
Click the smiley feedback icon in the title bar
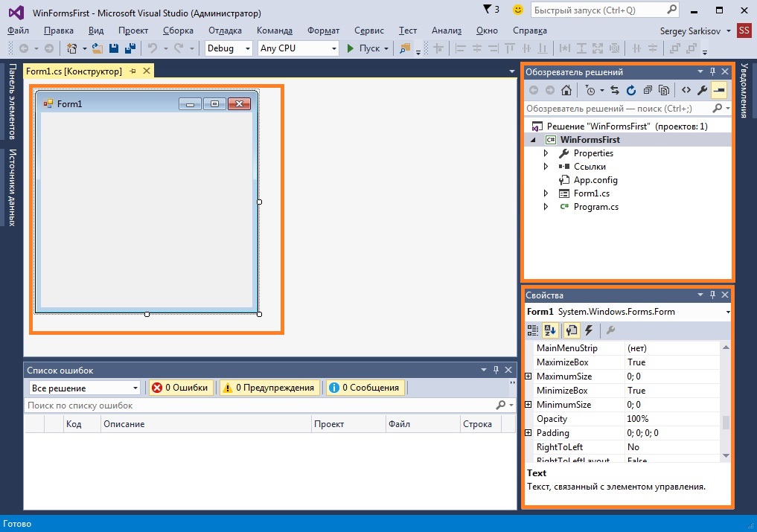517,10
